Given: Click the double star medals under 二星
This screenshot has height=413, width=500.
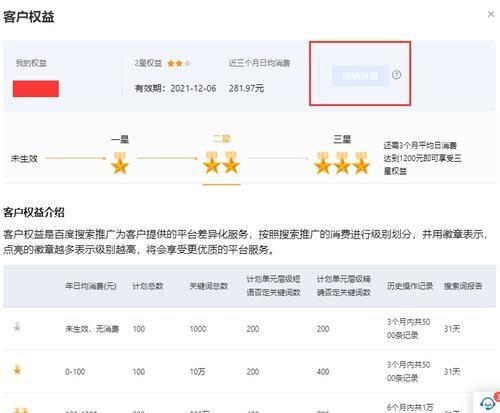Looking at the screenshot, I should [222, 163].
